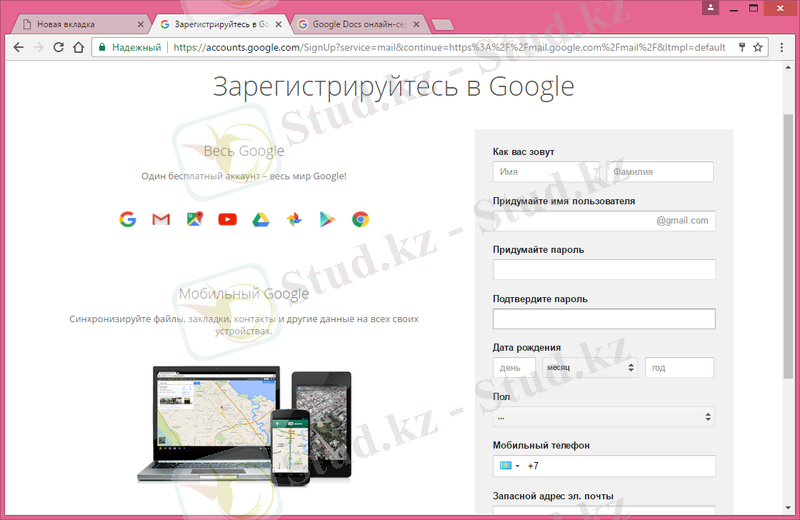800x520 pixels.
Task: Click the username @gmail.com field
Action: (604, 220)
